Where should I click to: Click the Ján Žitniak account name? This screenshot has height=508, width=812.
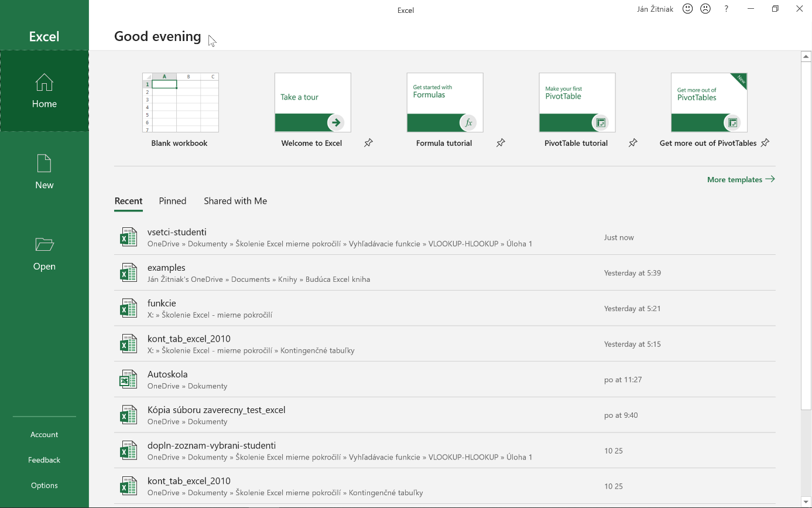click(x=655, y=9)
